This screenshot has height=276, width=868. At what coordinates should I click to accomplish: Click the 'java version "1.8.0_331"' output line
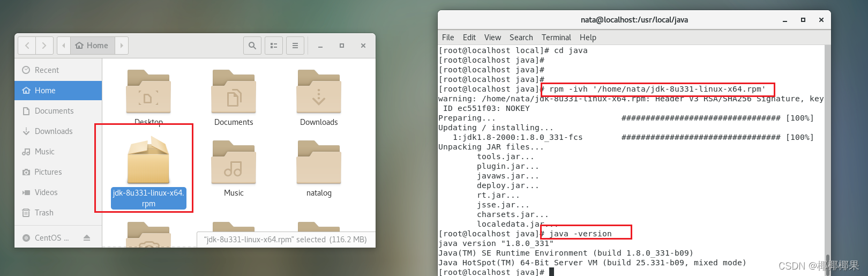tap(496, 243)
